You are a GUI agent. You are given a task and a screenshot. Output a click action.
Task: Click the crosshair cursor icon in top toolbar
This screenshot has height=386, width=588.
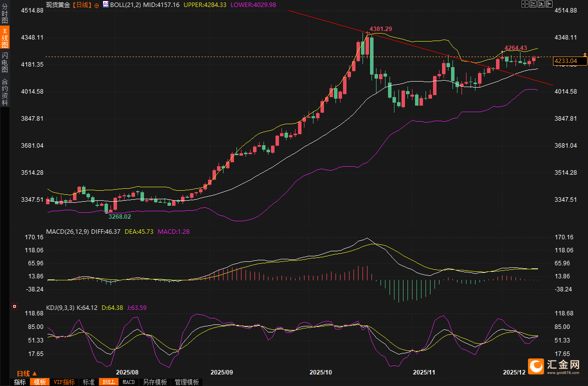click(525, 4)
